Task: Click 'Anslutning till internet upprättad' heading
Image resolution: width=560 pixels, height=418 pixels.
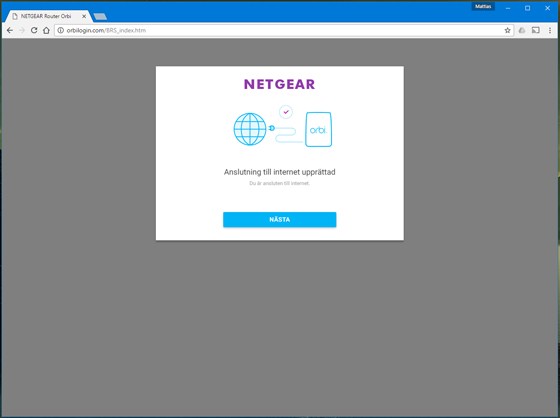Action: (280, 172)
